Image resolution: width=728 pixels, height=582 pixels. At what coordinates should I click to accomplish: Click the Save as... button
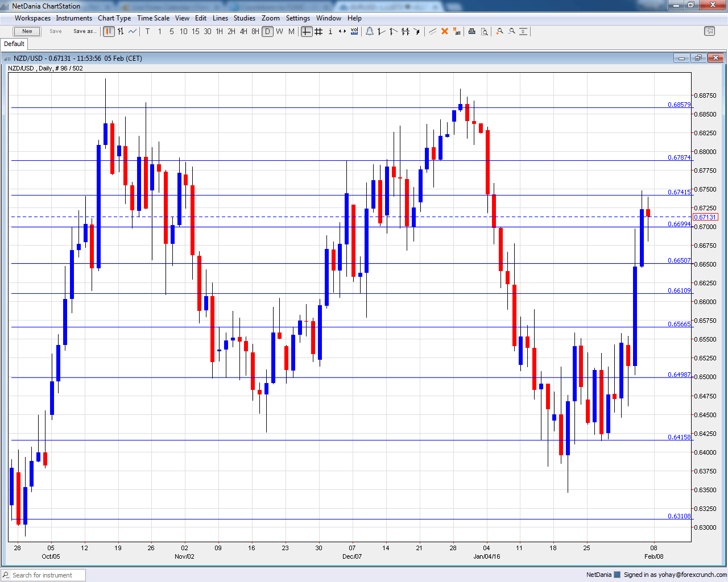pos(85,31)
